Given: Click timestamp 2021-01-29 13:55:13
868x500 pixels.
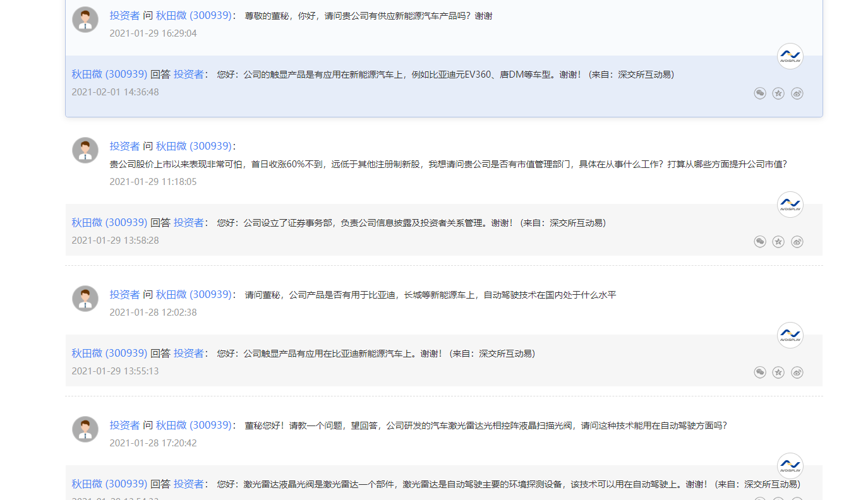Looking at the screenshot, I should pos(115,371).
